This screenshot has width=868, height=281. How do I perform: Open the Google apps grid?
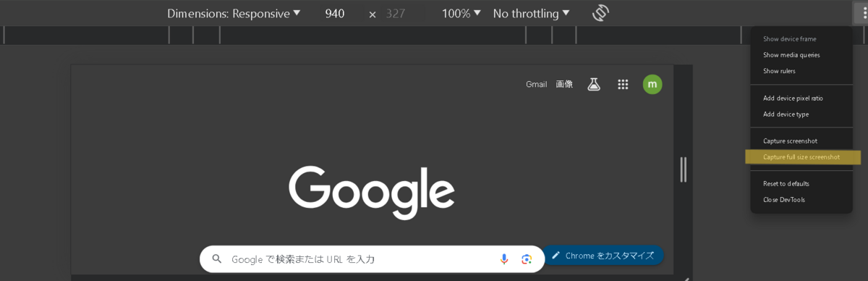623,84
